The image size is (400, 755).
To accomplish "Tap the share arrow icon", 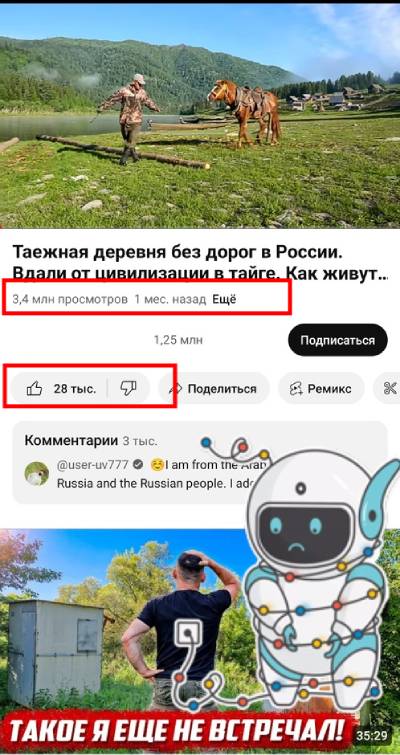I will [176, 389].
